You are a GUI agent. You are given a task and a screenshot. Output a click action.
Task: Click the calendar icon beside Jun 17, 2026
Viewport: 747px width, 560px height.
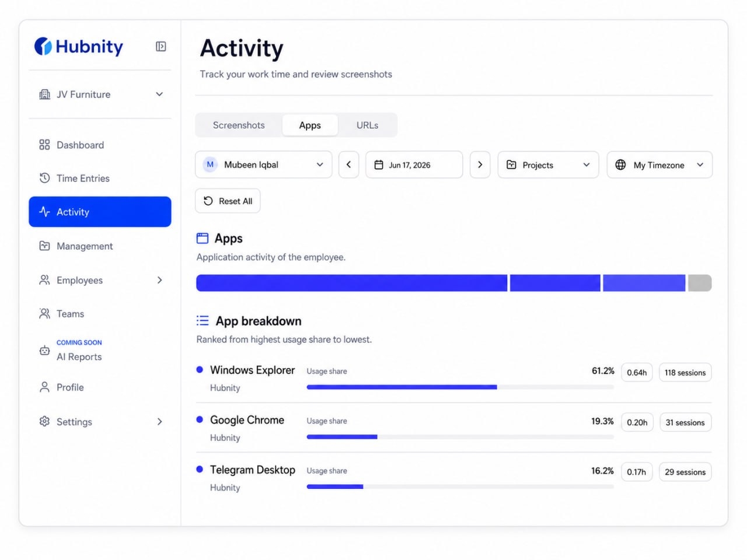[x=379, y=165]
